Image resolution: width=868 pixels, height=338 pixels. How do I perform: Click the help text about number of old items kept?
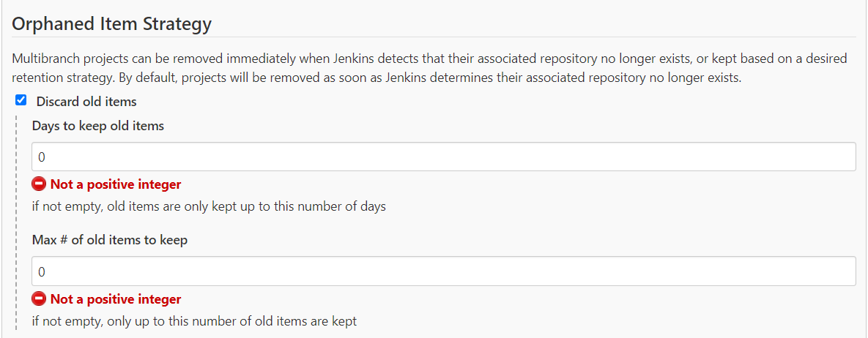coord(194,321)
